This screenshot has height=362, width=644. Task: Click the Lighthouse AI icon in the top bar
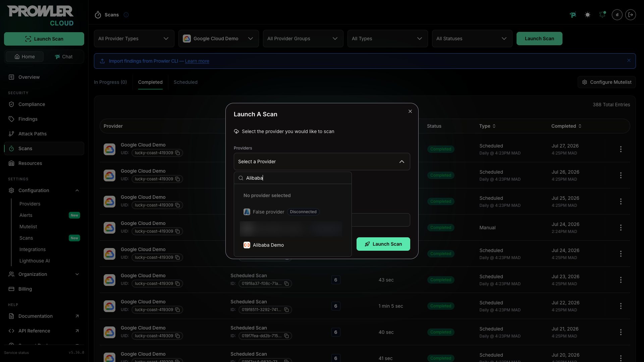point(573,15)
